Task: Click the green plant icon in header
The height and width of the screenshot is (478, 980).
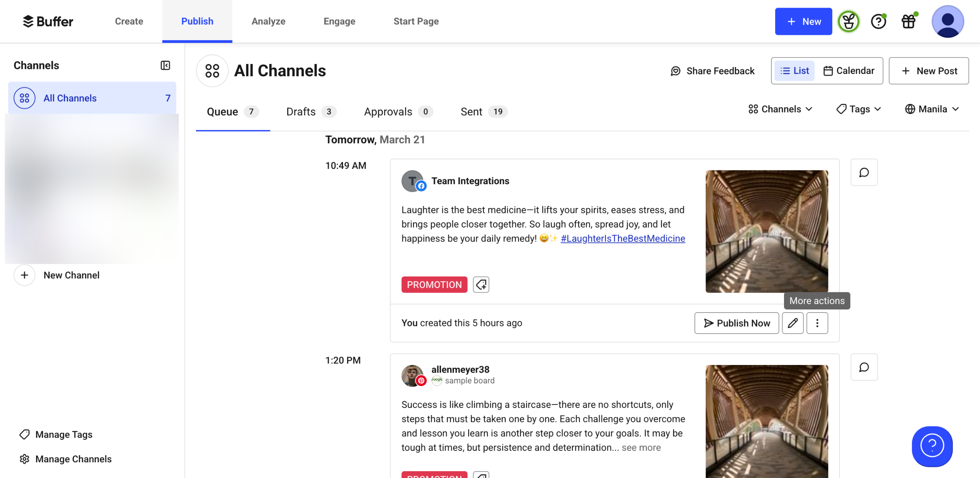Action: click(x=848, y=21)
